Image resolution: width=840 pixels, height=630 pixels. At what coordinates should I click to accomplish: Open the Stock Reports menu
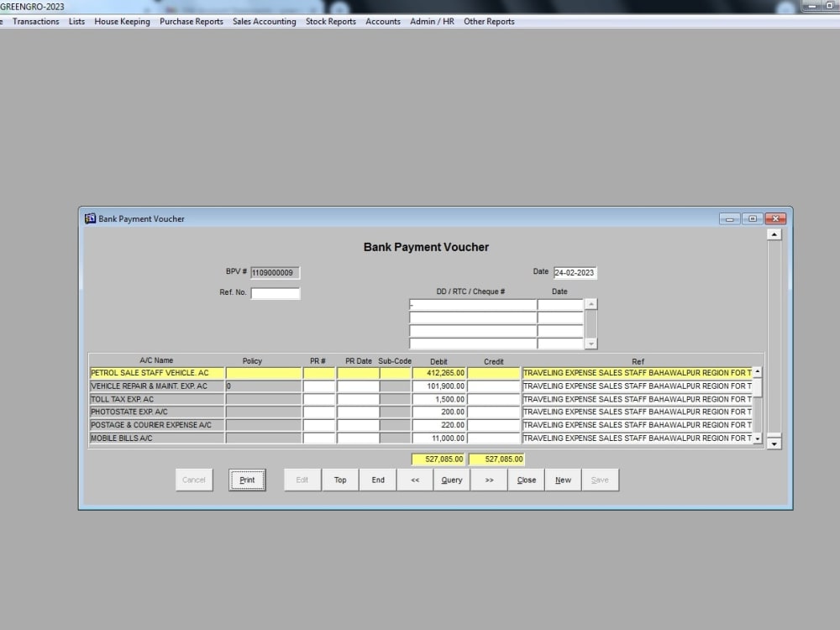tap(330, 22)
